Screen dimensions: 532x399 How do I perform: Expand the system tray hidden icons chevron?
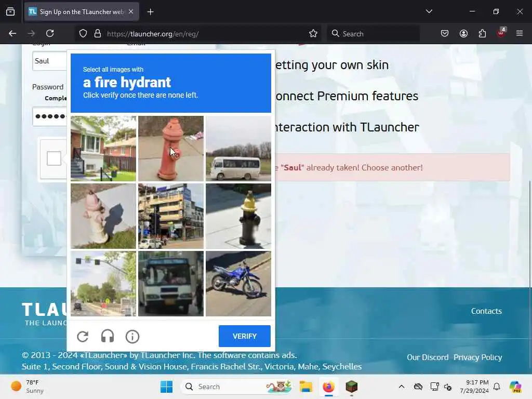[x=402, y=387]
